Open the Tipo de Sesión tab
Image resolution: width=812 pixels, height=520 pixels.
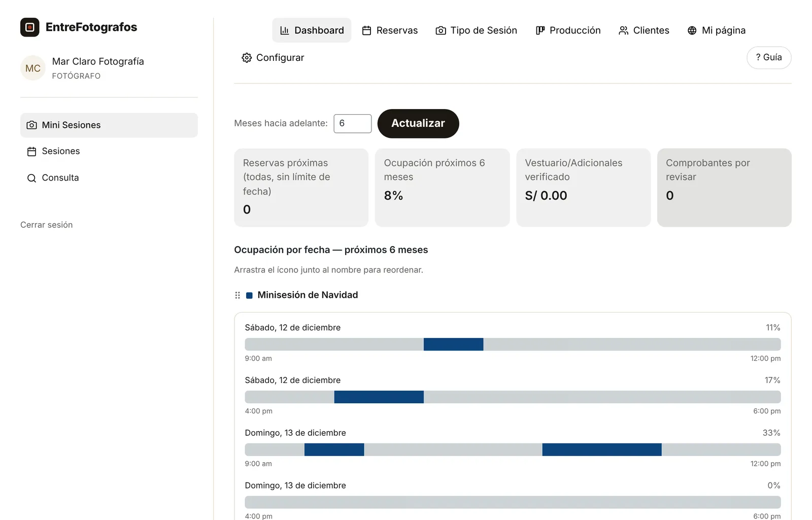coord(477,30)
